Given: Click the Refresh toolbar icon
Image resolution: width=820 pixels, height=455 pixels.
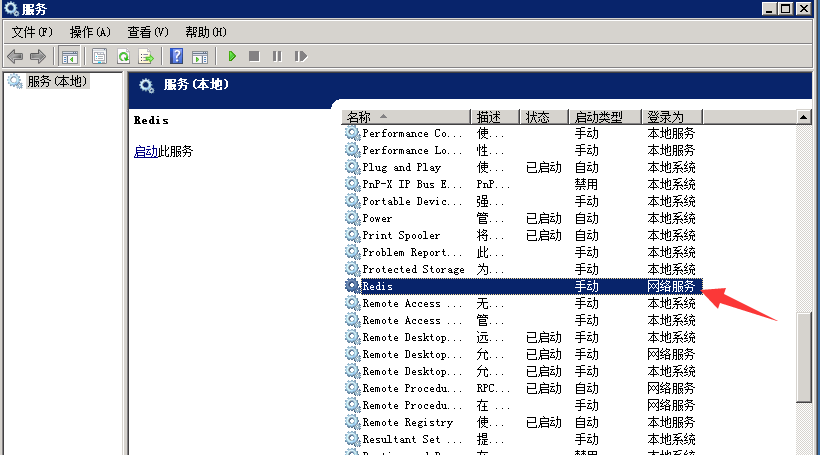Looking at the screenshot, I should 123,56.
